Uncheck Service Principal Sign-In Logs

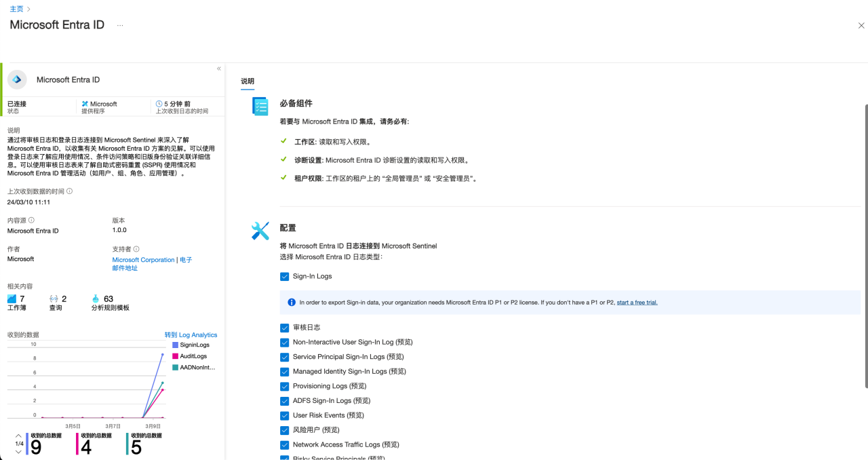(284, 357)
